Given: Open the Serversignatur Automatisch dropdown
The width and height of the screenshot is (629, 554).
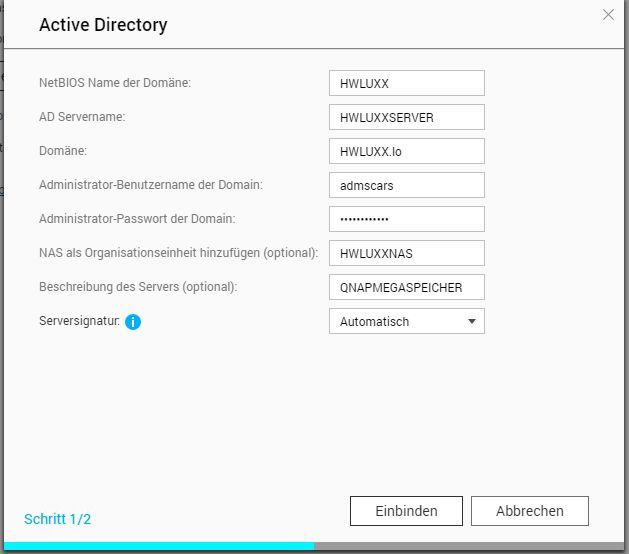Looking at the screenshot, I should point(407,321).
